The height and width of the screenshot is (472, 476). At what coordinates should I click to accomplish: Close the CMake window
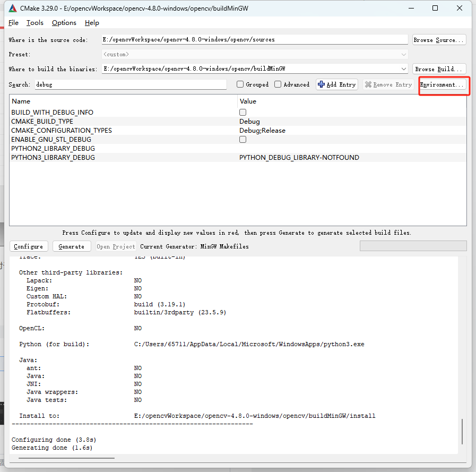pyautogui.click(x=460, y=8)
